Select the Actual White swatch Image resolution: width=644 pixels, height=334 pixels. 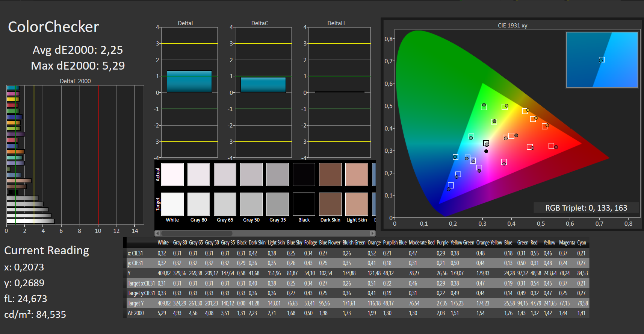172,175
